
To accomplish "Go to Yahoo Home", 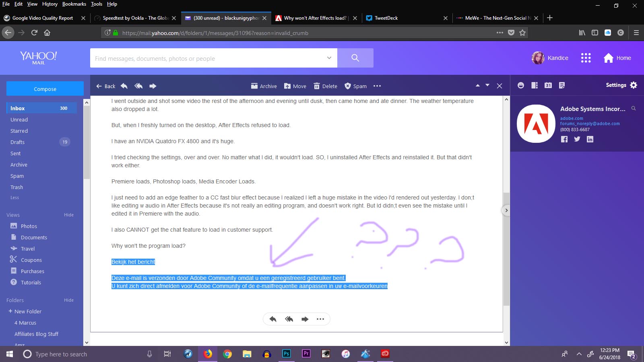I will (617, 58).
